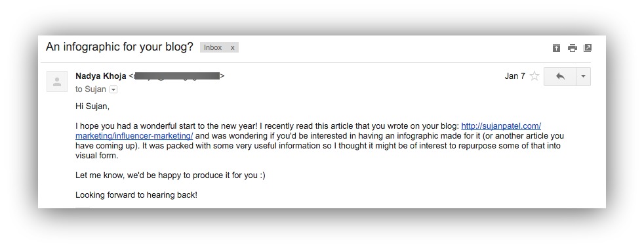Open conversation in new window icon

(x=588, y=48)
